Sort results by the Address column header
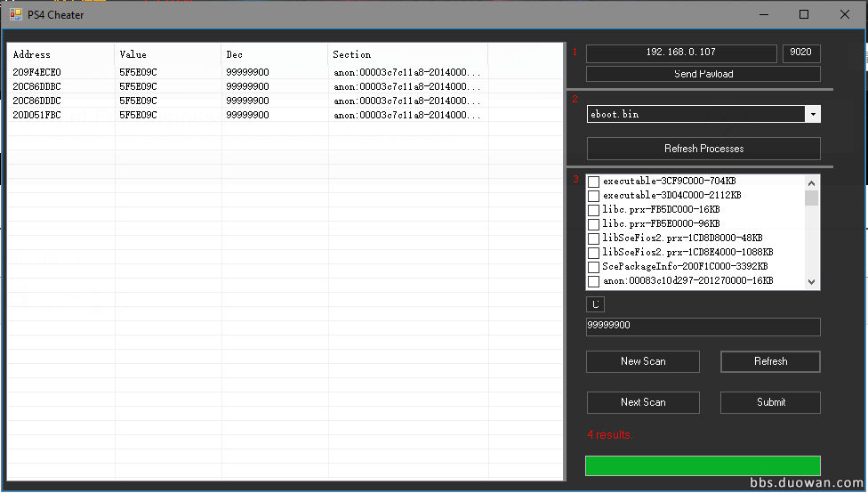Image resolution: width=868 pixels, height=493 pixels. click(60, 54)
